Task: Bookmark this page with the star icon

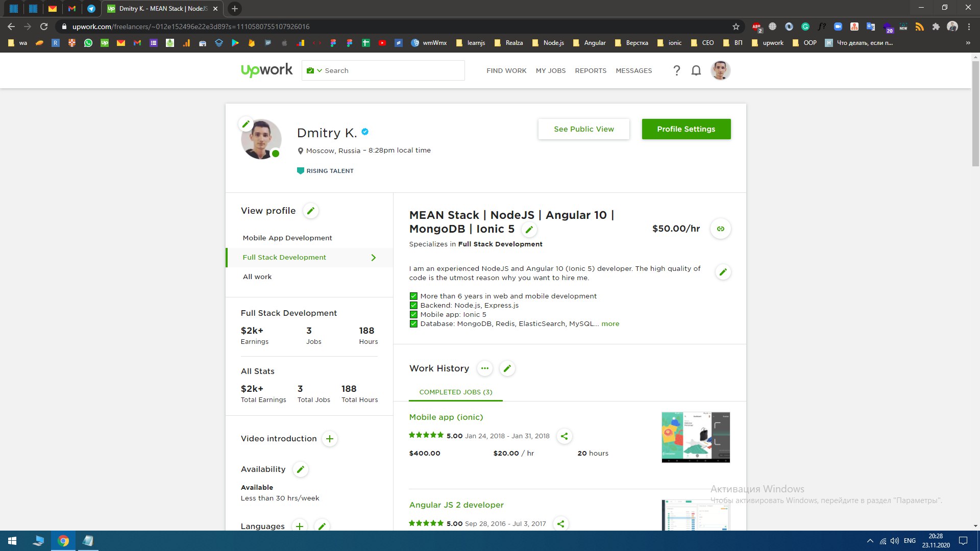Action: [736, 27]
